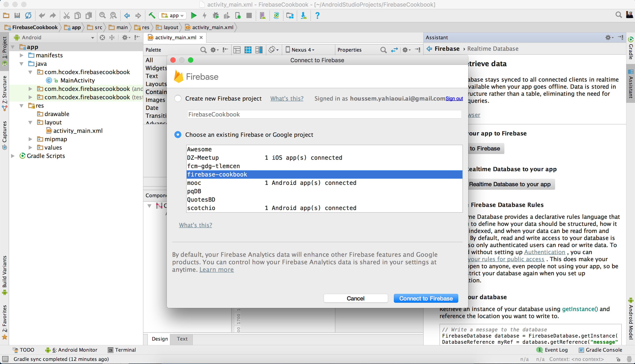Switch to the Text editor tab

pos(182,339)
